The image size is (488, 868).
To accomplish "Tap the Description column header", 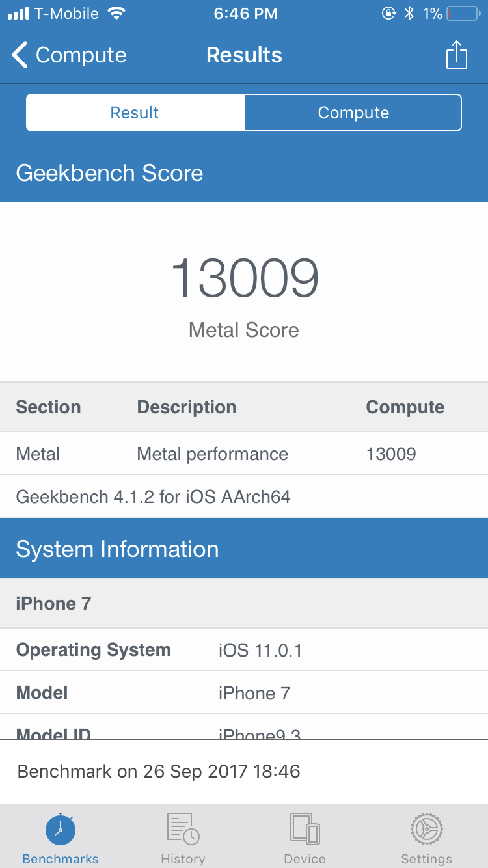I will point(187,407).
